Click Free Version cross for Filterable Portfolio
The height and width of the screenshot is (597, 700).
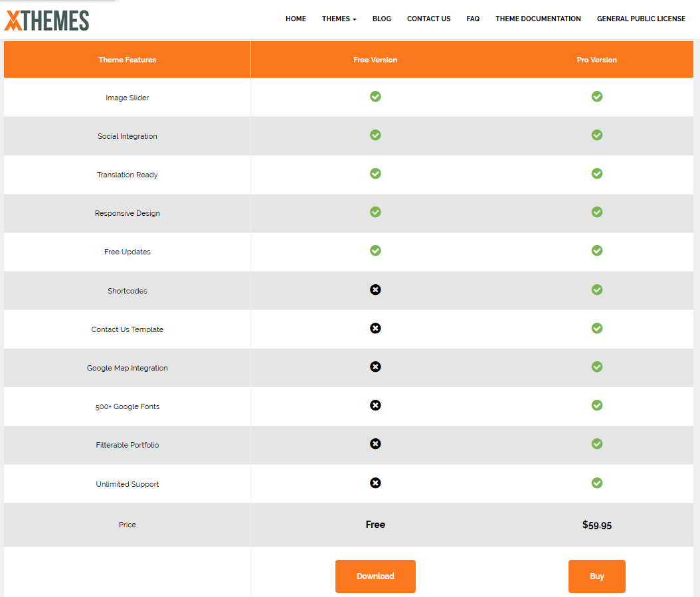click(375, 444)
